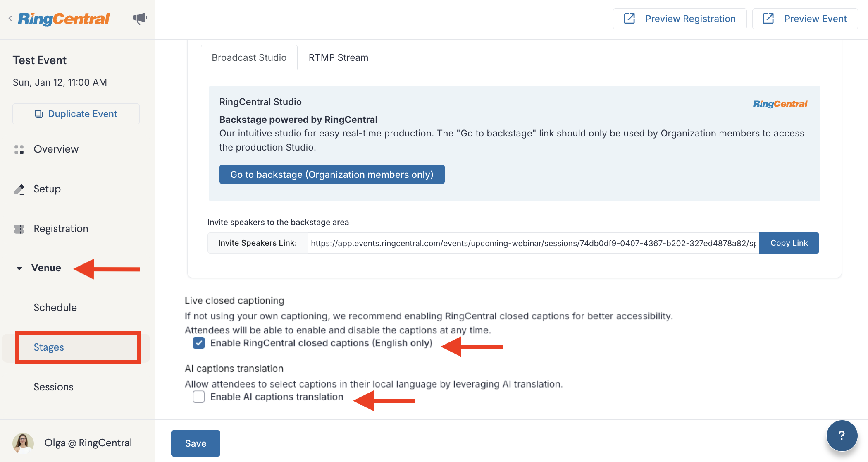Click the 'Invite Speakers Link:' label
868x462 pixels.
pyautogui.click(x=258, y=243)
